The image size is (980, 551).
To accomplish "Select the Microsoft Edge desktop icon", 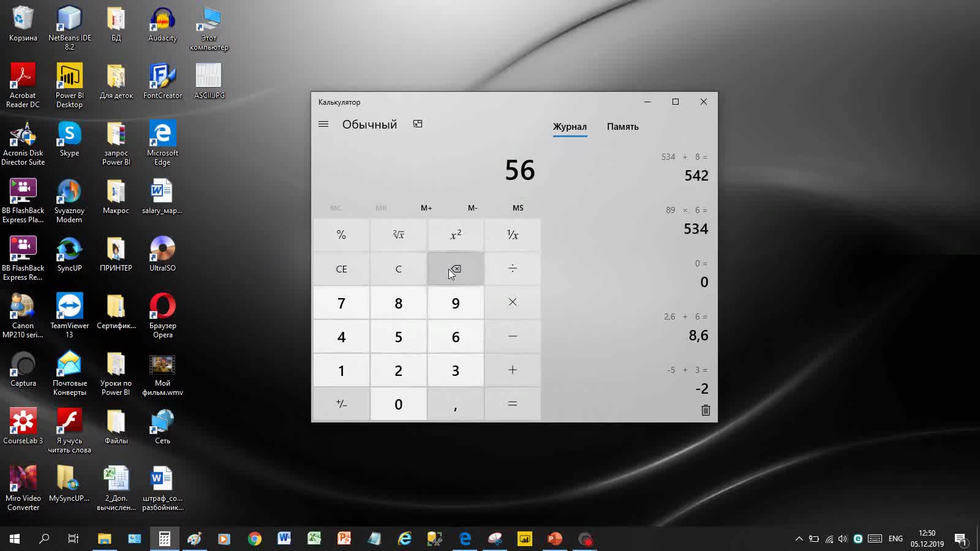I will pos(162,143).
